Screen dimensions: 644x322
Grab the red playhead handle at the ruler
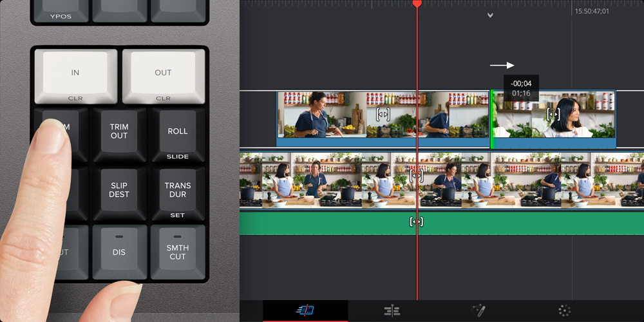click(x=417, y=4)
